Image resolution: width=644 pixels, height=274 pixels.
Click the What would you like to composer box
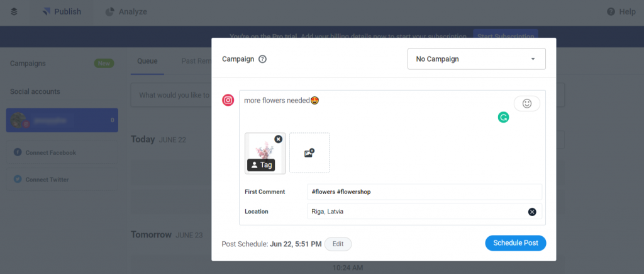click(171, 95)
